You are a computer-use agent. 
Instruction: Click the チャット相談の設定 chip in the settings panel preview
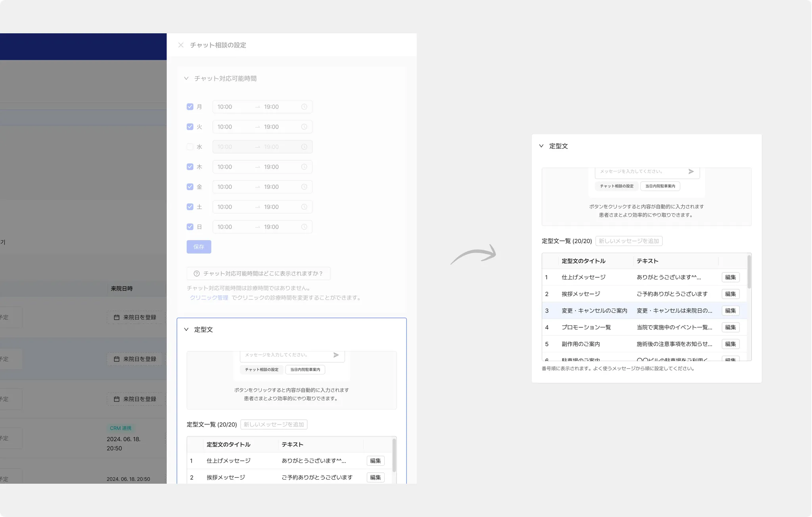(x=262, y=370)
